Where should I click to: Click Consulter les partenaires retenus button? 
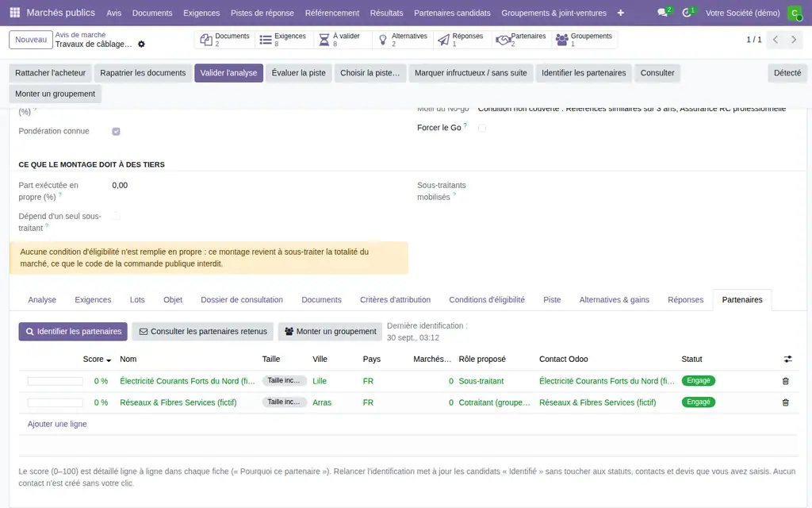click(202, 332)
